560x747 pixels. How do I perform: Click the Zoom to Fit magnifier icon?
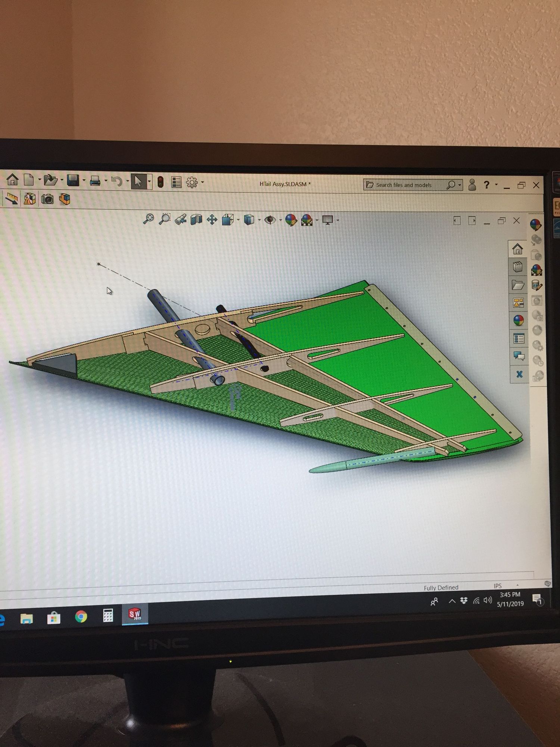coord(148,219)
